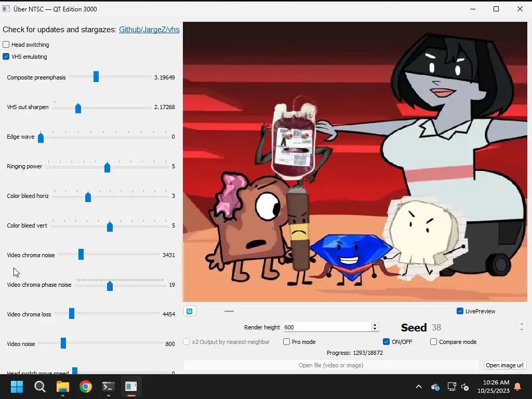
Task: Click the Video chroma noise value 3431
Action: click(169, 255)
